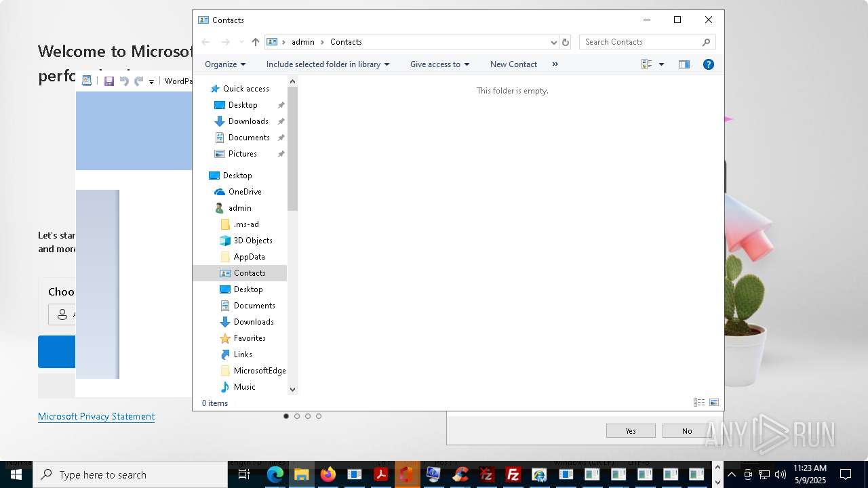Open the view options dropdown arrow
Image resolution: width=868 pixels, height=488 pixels.
click(x=661, y=64)
